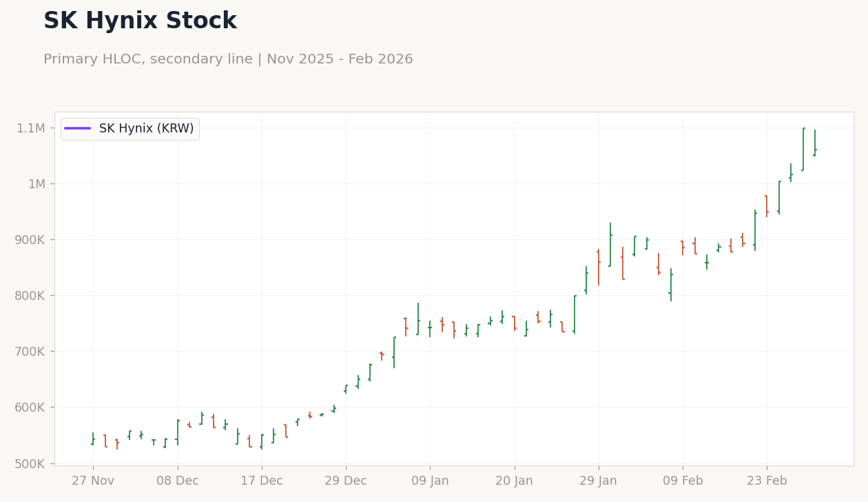Click the "08 Dec" x-axis date label
868x502 pixels.
(x=178, y=481)
